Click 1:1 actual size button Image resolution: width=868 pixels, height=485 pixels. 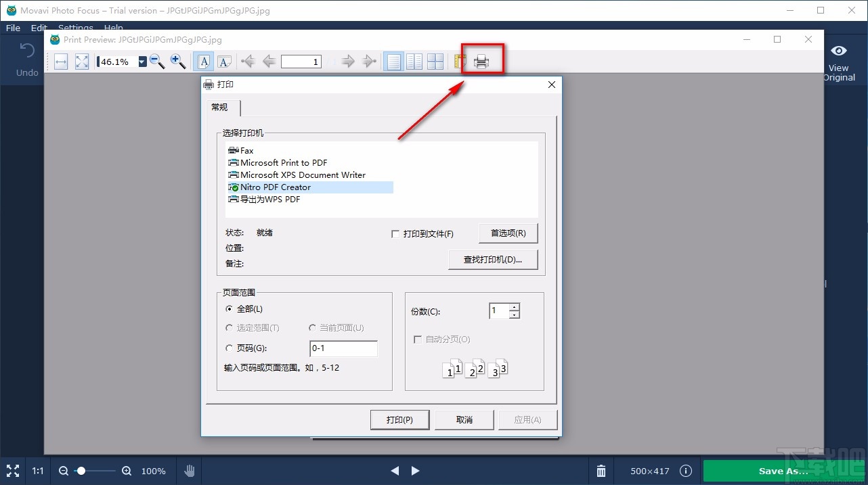coord(39,471)
